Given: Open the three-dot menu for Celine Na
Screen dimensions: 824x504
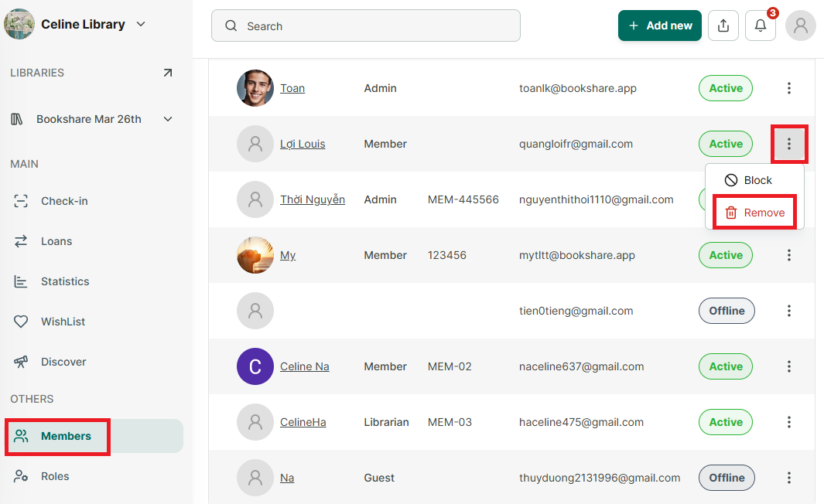Looking at the screenshot, I should 788,366.
